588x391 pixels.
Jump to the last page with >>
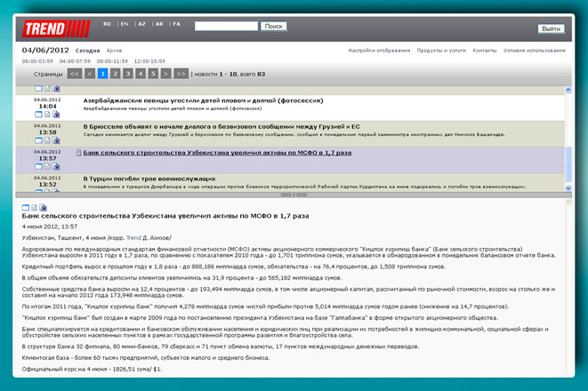[x=181, y=74]
